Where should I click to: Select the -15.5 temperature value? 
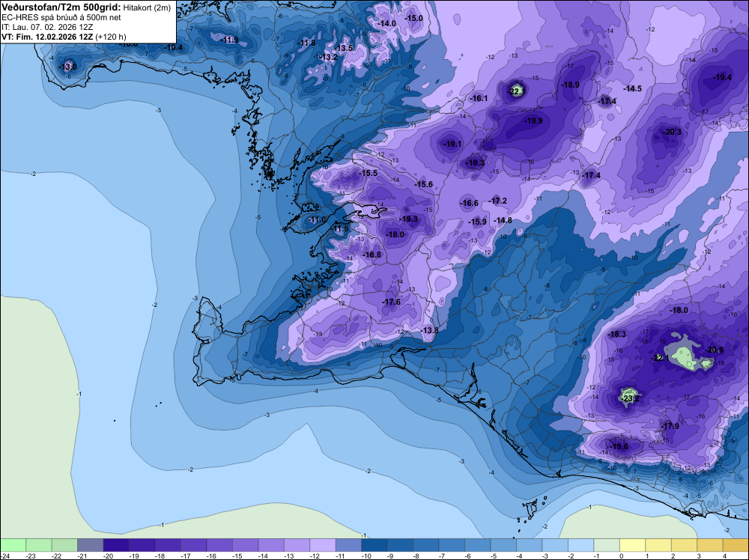[369, 173]
